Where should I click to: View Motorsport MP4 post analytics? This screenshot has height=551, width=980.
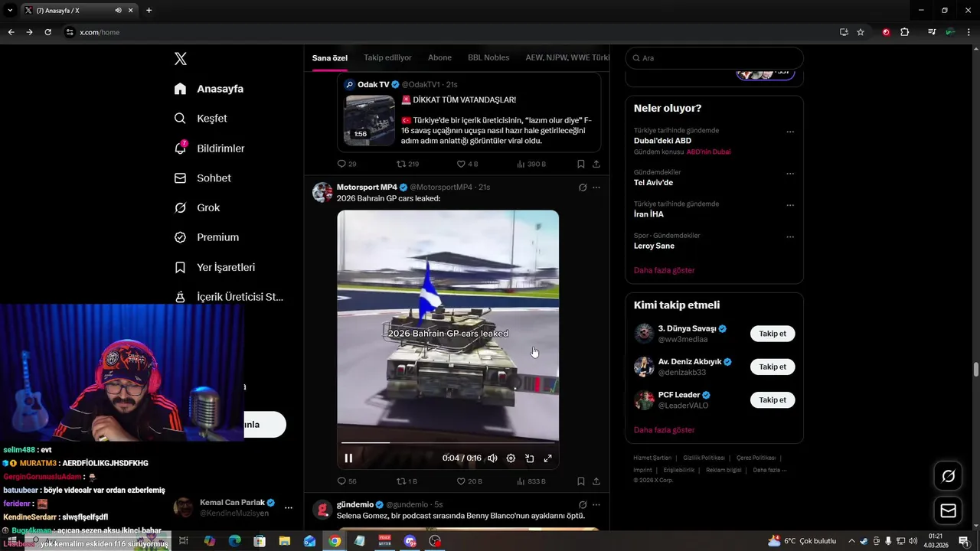[x=531, y=481]
